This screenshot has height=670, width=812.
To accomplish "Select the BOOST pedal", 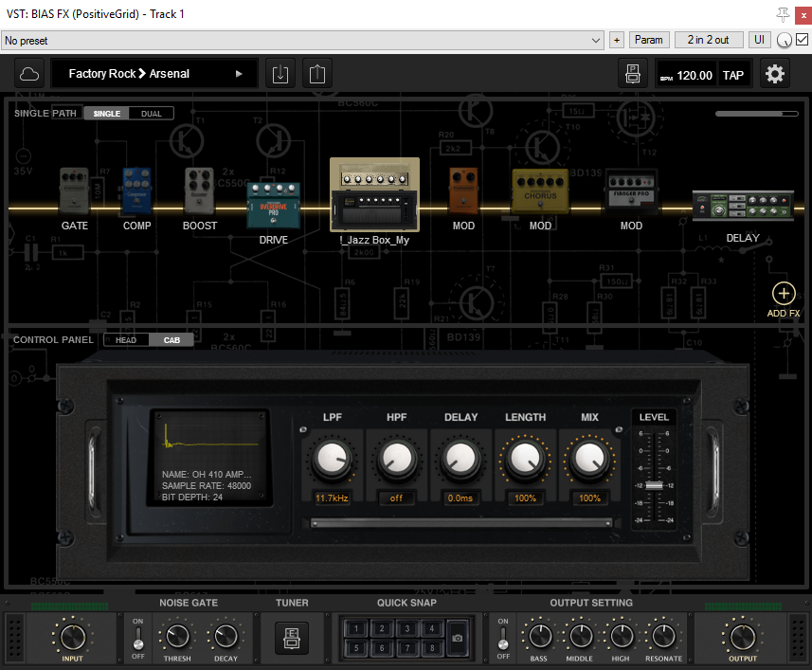I will [199, 190].
